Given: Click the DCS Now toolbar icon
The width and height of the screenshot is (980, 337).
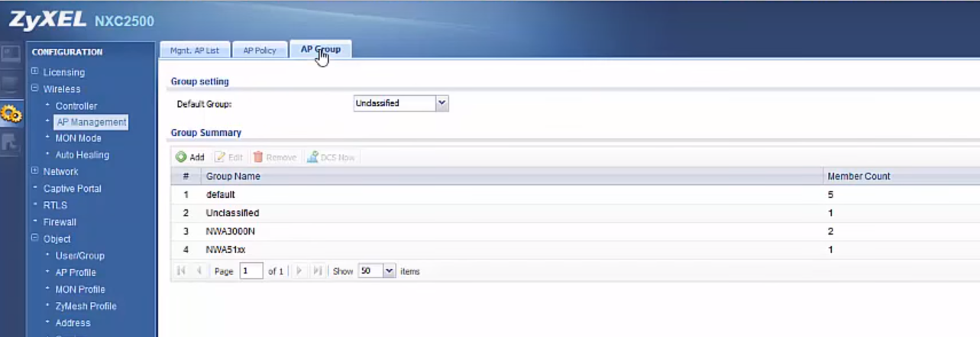Looking at the screenshot, I should pyautogui.click(x=312, y=157).
